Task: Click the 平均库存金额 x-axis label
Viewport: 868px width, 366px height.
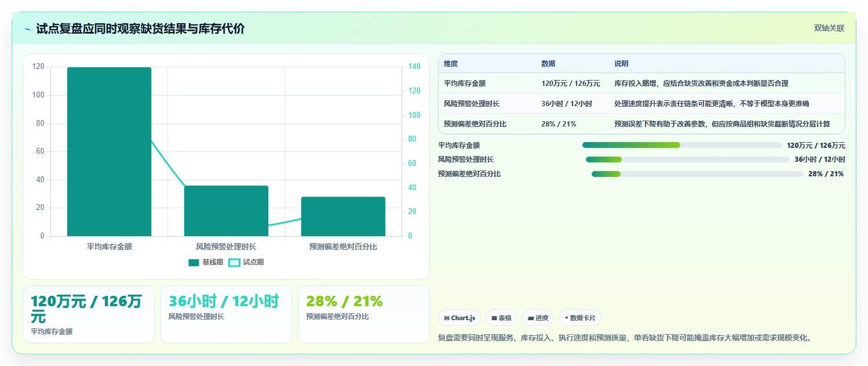Action: (x=110, y=247)
